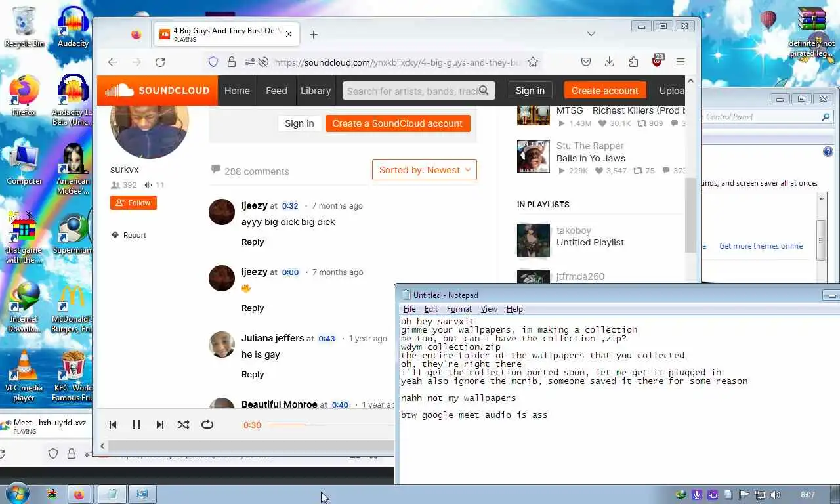
Task: Click Firefox taskbar button
Action: click(79, 494)
